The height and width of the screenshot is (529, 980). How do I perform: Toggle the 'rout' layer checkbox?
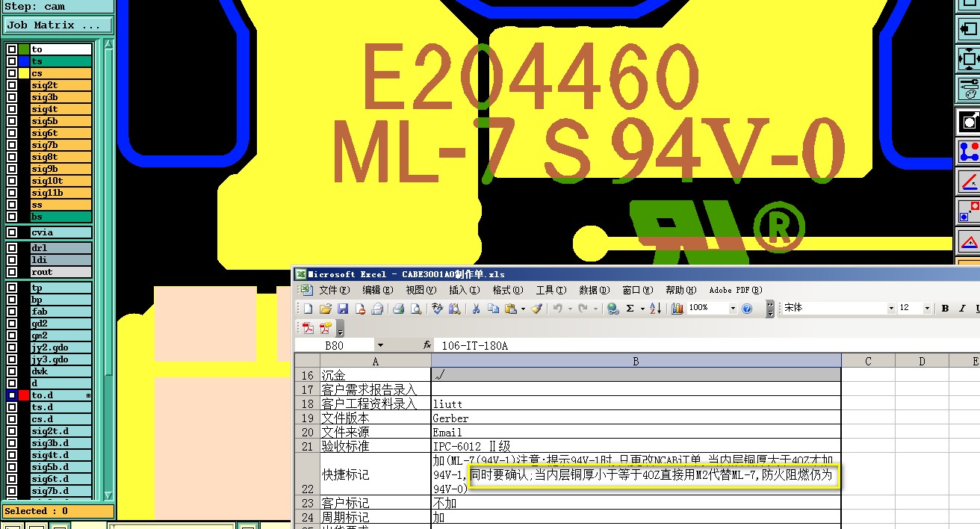[x=12, y=272]
